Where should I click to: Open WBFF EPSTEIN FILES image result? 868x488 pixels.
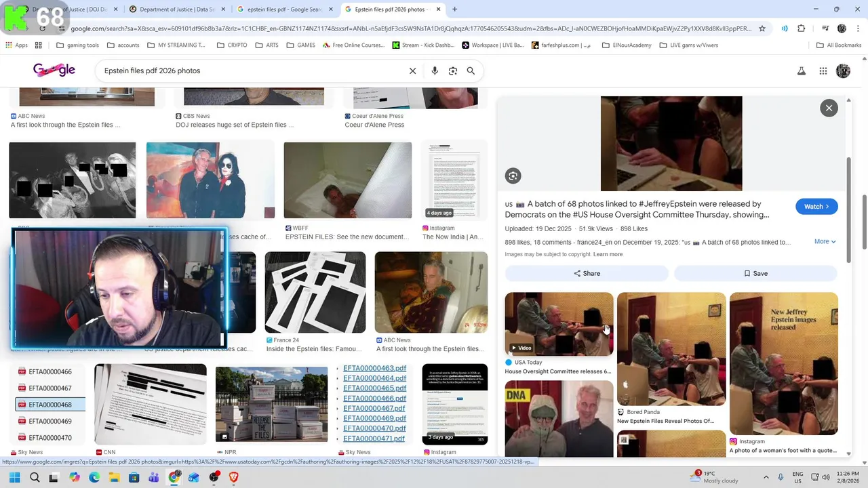point(347,180)
